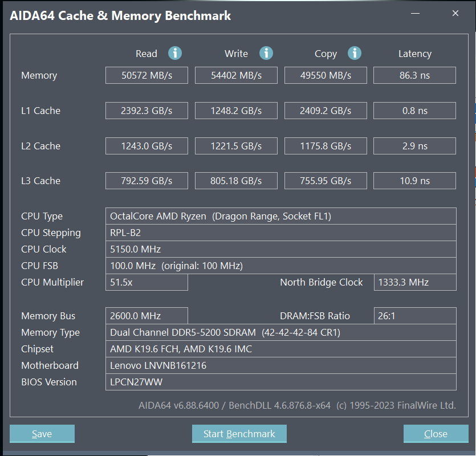Click the L2 Cache Write 1221.5 GB/s cell
This screenshot has height=456, width=476.
coord(236,146)
